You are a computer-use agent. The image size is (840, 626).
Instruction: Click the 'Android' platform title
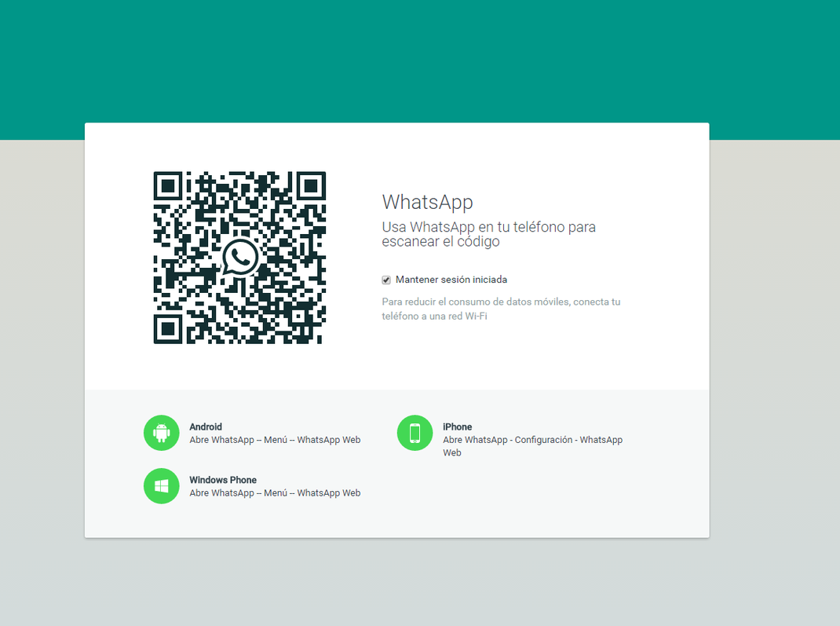tap(206, 426)
